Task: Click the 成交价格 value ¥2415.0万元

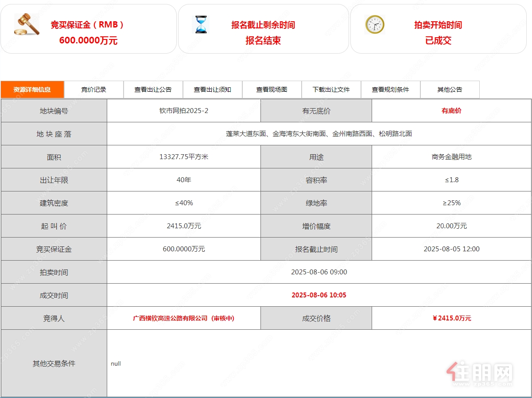Action: coord(451,318)
